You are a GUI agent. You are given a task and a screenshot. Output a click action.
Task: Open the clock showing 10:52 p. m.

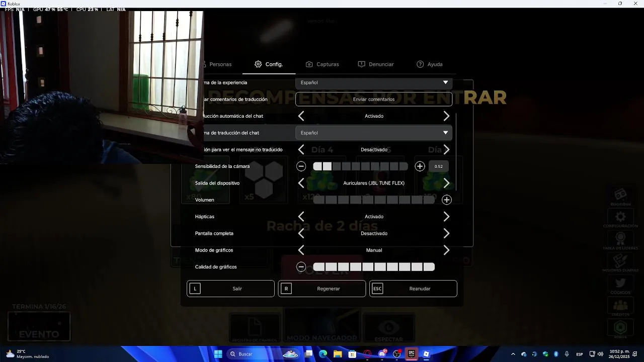point(619,354)
